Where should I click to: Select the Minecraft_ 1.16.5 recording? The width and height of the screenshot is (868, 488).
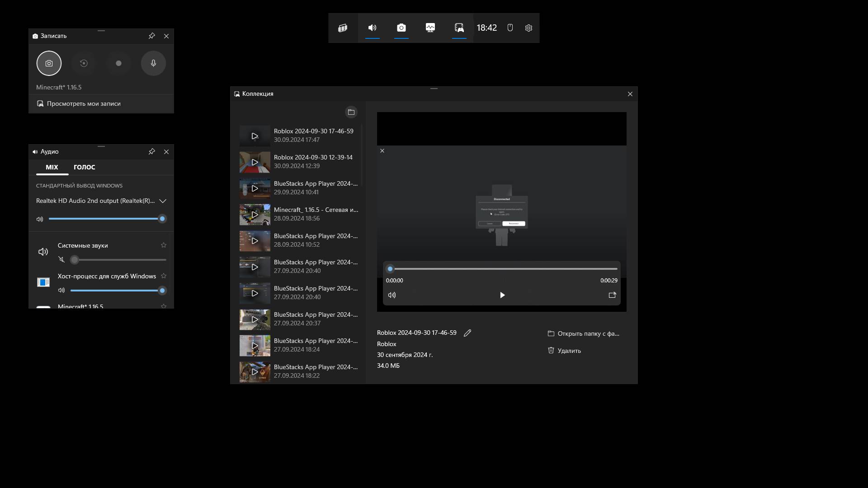[299, 214]
